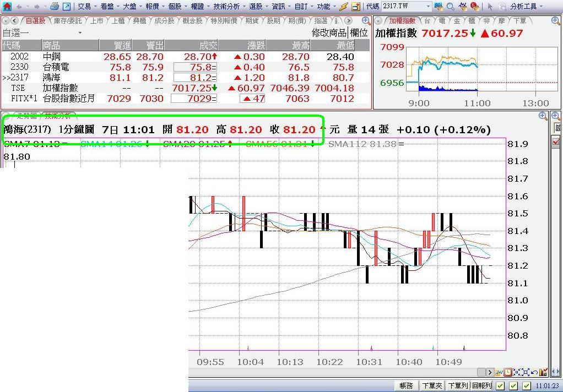Click the pop-out window arrow icon

pyautogui.click(x=67, y=6)
